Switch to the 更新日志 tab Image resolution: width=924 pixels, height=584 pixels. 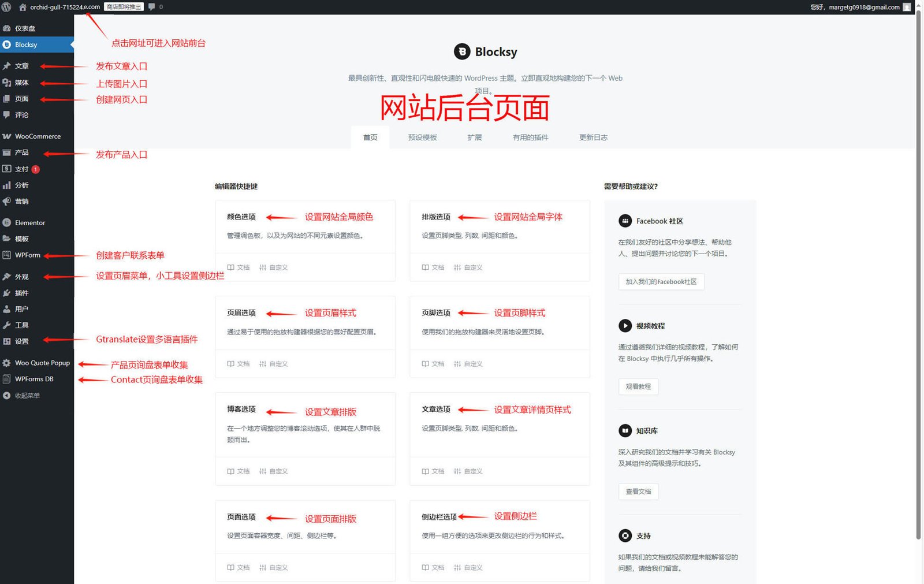[593, 137]
